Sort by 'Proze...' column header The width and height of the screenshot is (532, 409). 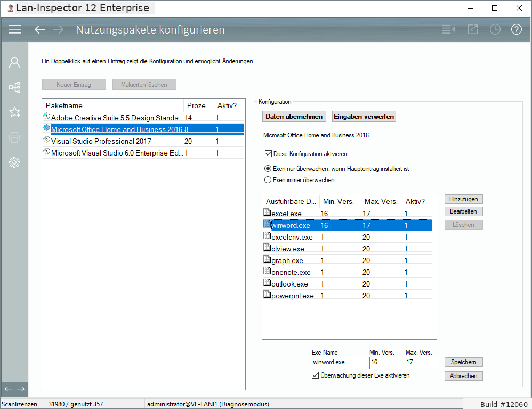pyautogui.click(x=199, y=106)
